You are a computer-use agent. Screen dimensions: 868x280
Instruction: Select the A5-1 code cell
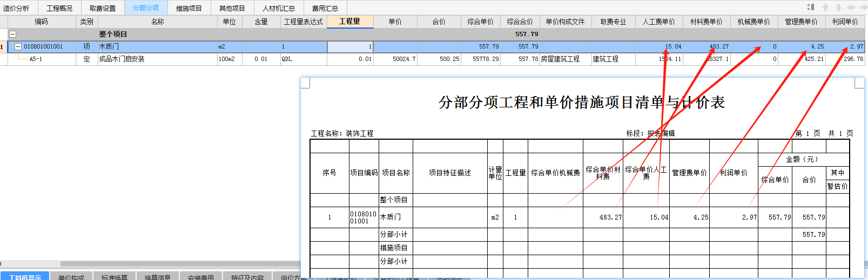pos(42,59)
